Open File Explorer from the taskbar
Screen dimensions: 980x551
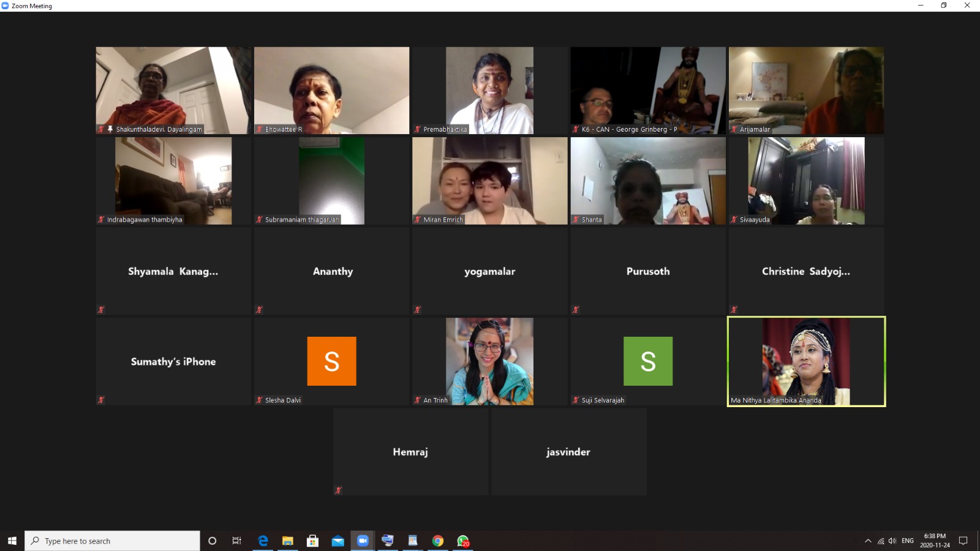tap(287, 541)
